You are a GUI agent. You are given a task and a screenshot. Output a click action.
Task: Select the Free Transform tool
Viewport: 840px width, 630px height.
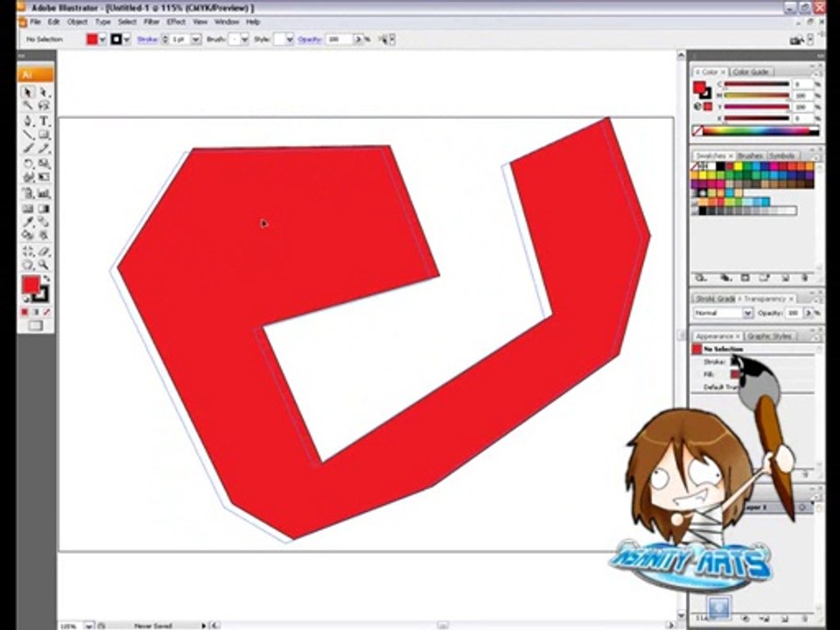(44, 177)
